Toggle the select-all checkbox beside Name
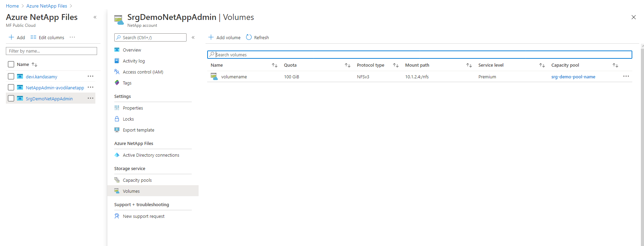Viewport: 644px width, 246px height. pyautogui.click(x=11, y=64)
